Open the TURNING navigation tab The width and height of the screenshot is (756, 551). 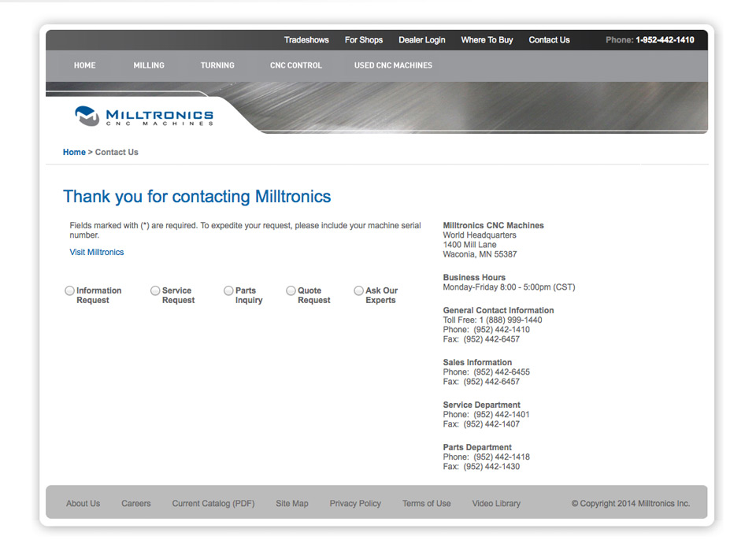point(217,65)
